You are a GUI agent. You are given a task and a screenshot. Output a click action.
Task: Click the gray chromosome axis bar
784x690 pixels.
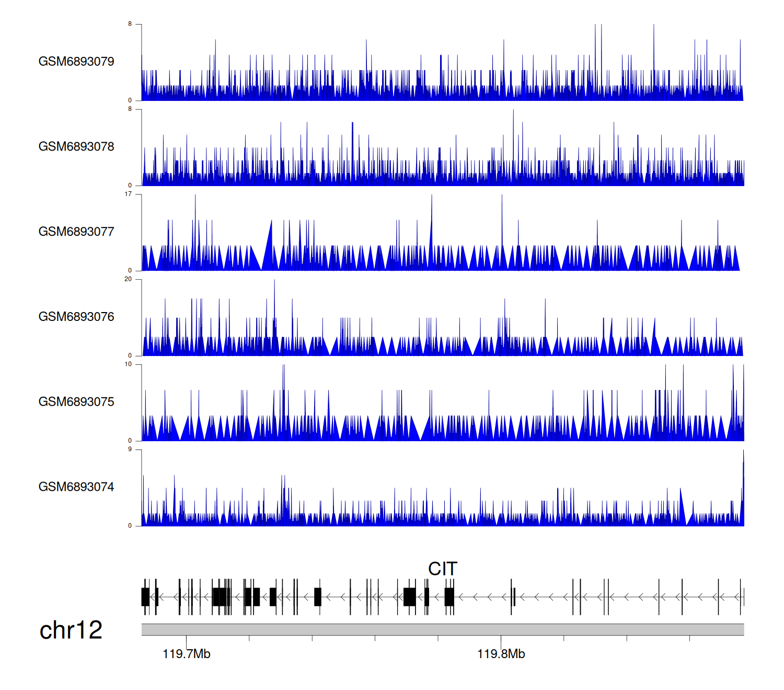tap(442, 629)
